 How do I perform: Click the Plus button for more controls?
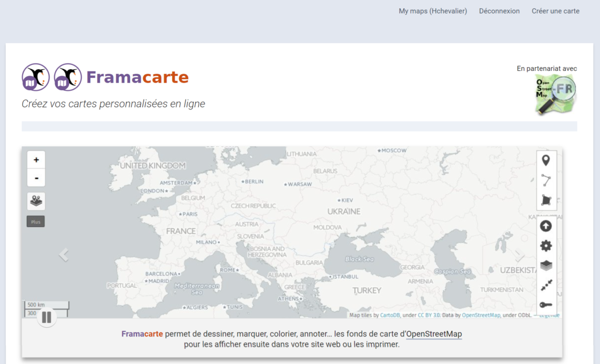point(36,222)
